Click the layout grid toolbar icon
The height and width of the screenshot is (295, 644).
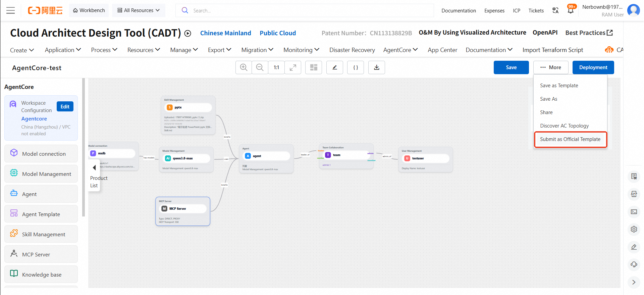coord(314,67)
